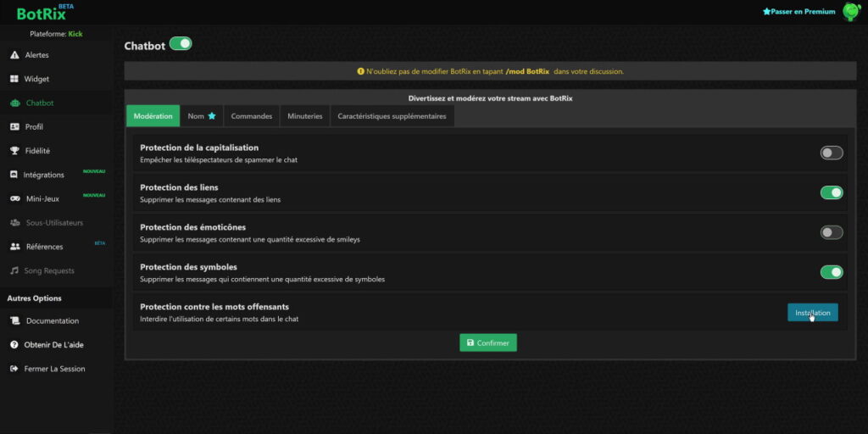This screenshot has height=434, width=868.
Task: Enable Protection de la capitalisation toggle
Action: tap(832, 153)
